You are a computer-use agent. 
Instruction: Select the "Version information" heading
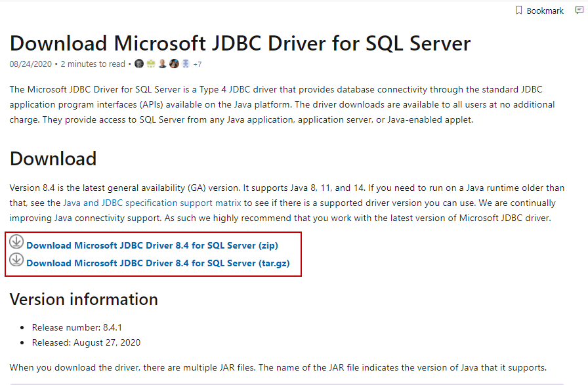click(x=84, y=300)
